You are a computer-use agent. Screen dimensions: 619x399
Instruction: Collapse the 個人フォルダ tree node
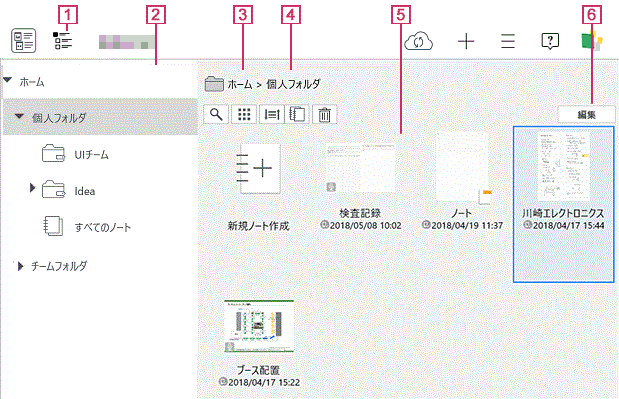(x=19, y=116)
